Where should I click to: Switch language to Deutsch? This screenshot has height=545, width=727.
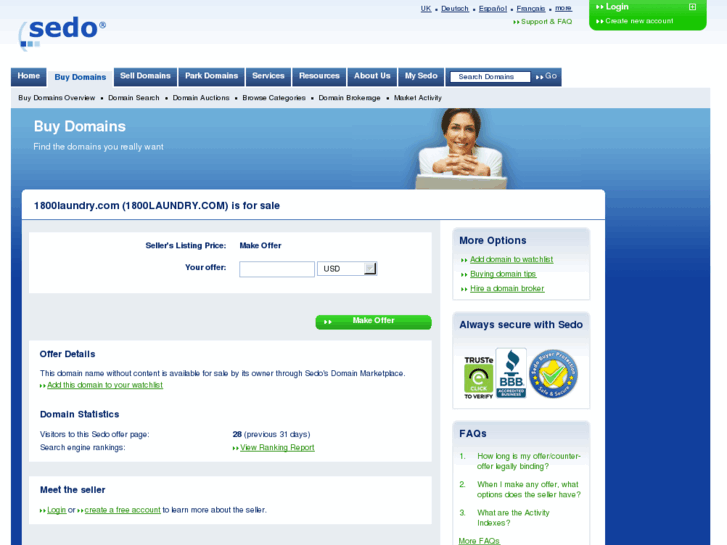tap(455, 8)
